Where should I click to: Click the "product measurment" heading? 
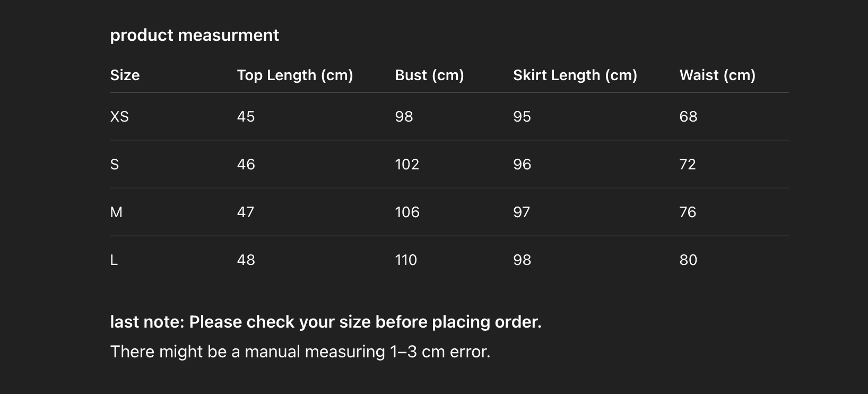194,35
